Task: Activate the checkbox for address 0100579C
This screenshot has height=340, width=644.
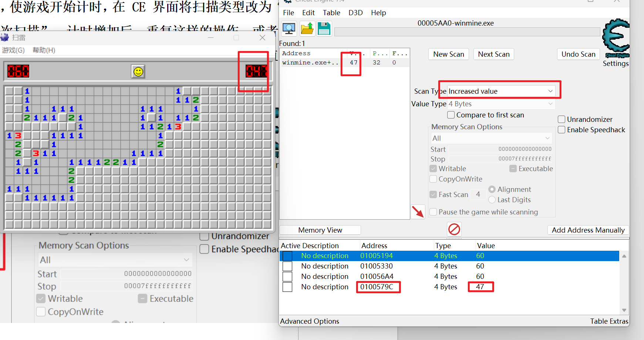Action: click(287, 287)
